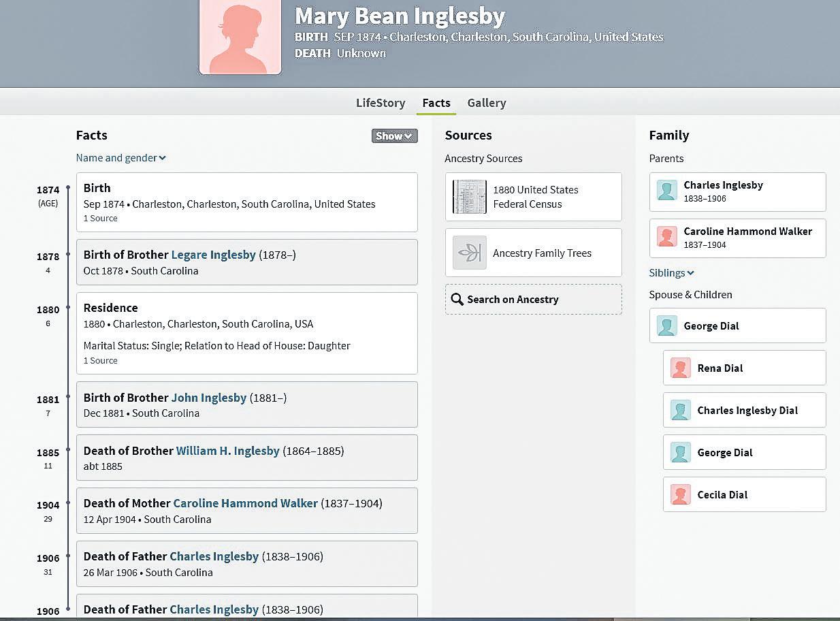Open the Show dropdown in Facts

(x=394, y=136)
